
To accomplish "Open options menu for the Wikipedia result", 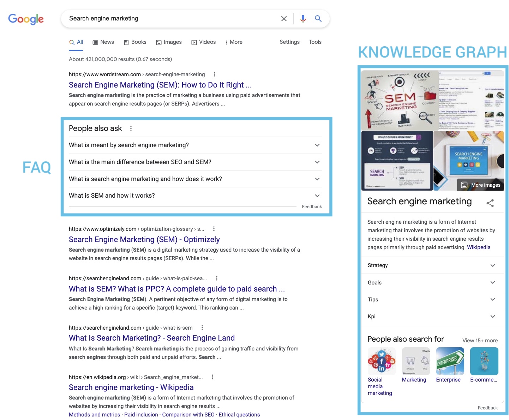I will point(212,377).
